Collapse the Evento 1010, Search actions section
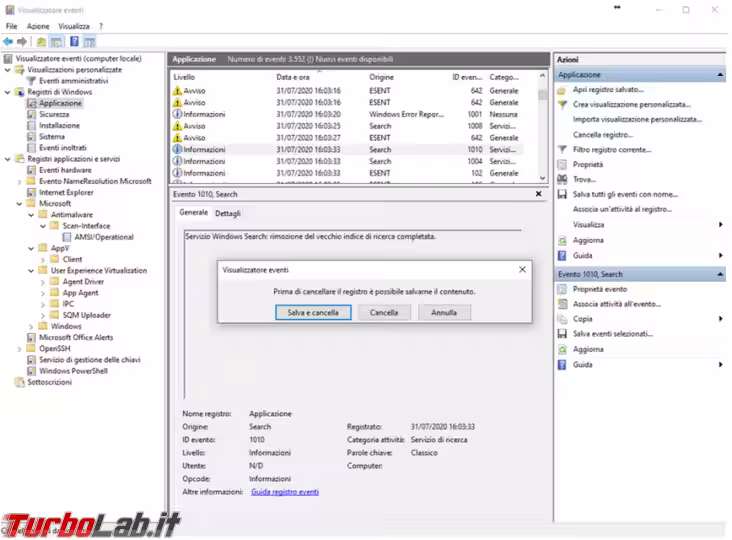 pos(720,274)
